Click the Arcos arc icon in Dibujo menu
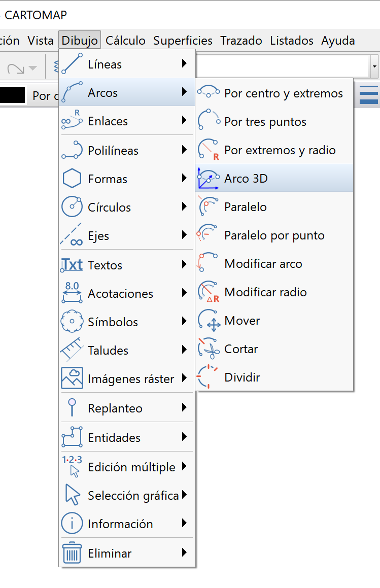This screenshot has width=380, height=588. 72,92
